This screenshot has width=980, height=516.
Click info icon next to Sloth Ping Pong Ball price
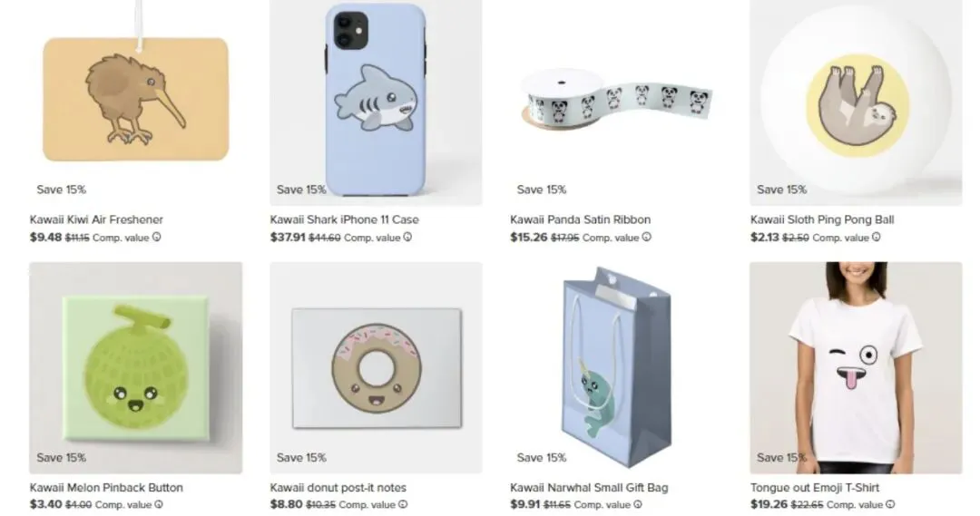(877, 238)
